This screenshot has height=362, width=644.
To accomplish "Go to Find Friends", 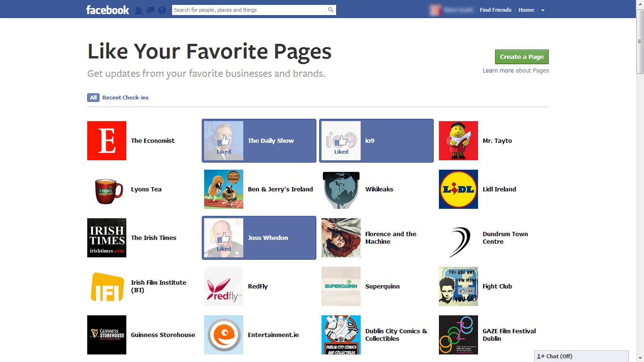I will 495,10.
